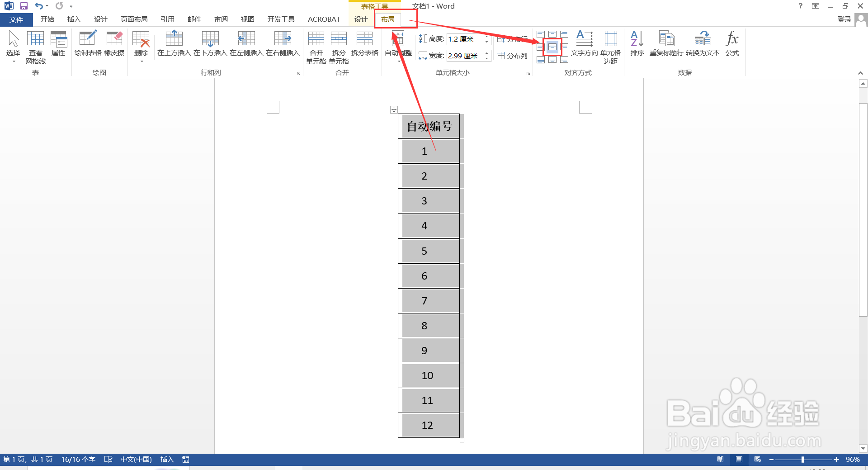Click page count '第 1 页, 共 1 页'
Screen dimensions: 868x470
click(28, 459)
